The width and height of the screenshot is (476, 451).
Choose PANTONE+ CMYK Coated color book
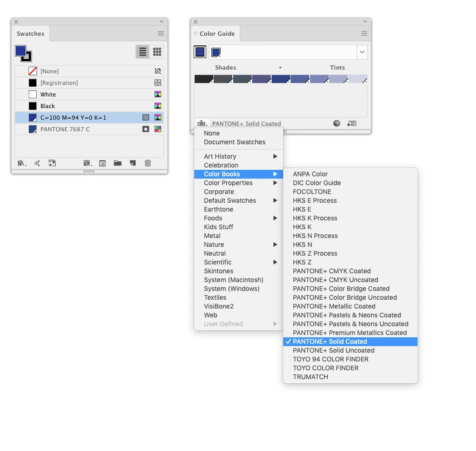point(350,271)
